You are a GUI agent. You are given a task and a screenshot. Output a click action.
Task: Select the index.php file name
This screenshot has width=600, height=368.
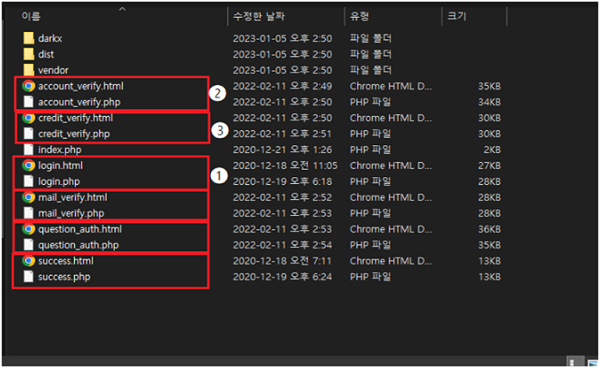tap(60, 150)
